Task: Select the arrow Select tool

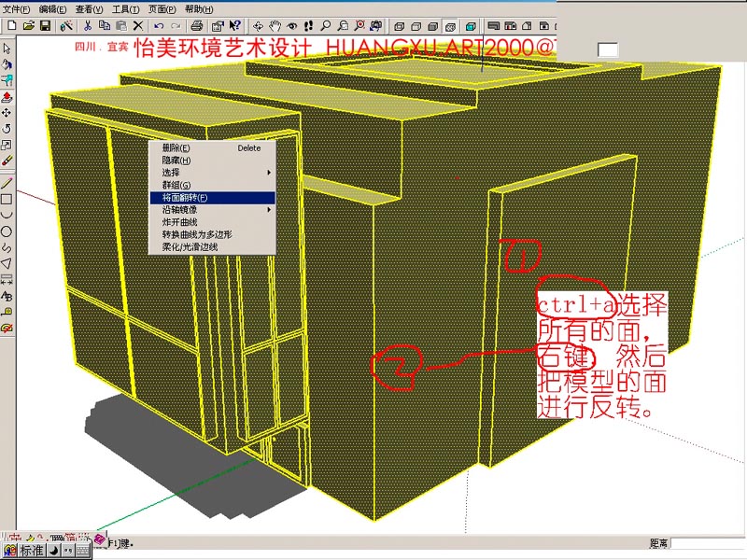Action: tap(7, 49)
